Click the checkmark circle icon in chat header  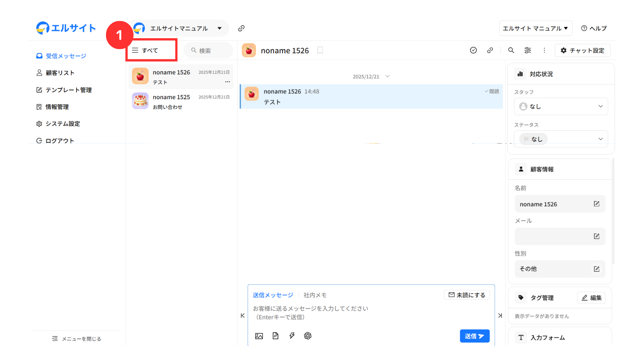point(473,50)
